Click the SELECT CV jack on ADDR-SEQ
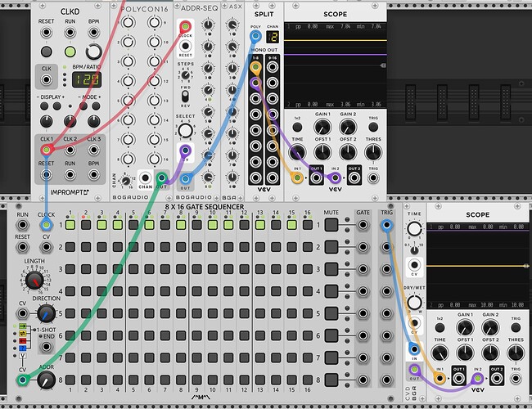This screenshot has width=532, height=409. pyautogui.click(x=185, y=151)
